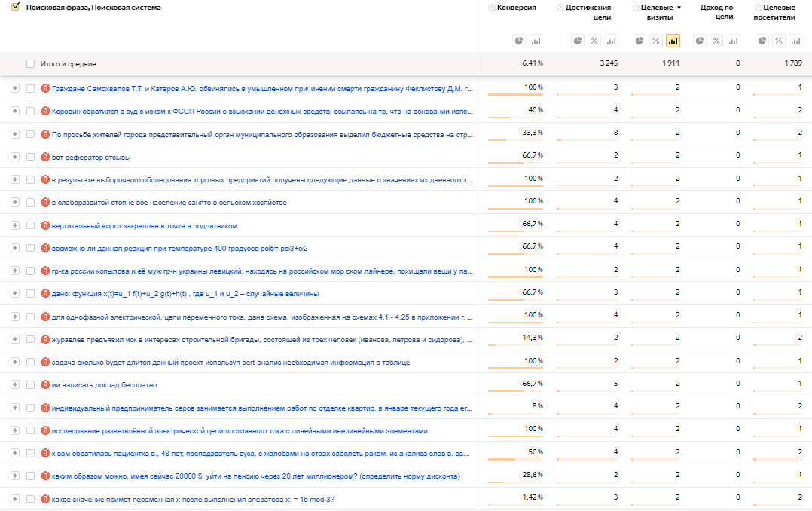Toggle highlighted bar chart icon for Целевые визиты
Viewport: 812px width, 511px height.
pyautogui.click(x=673, y=41)
